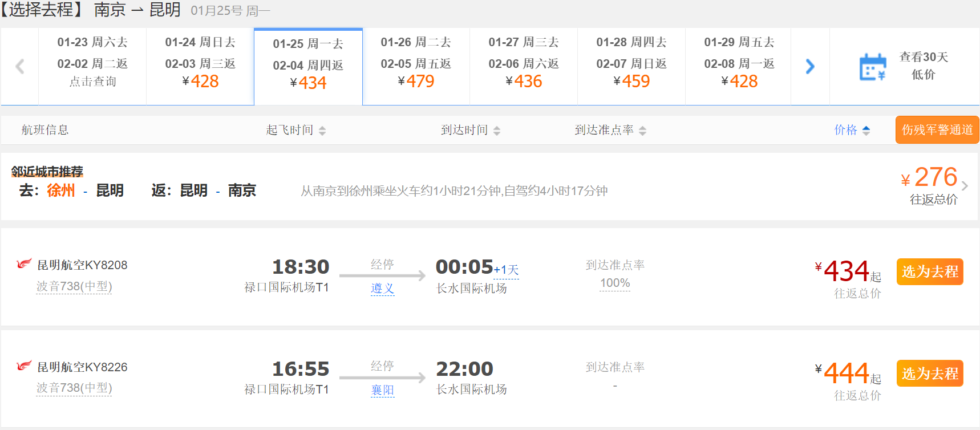Viewport: 980px width, 430px height.
Task: Click the Zunyi stopover link
Action: [x=382, y=289]
